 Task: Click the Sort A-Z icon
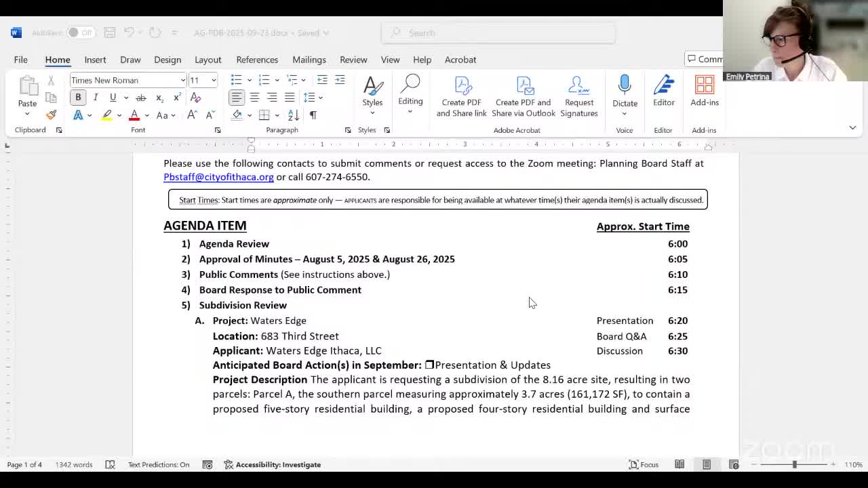[294, 115]
